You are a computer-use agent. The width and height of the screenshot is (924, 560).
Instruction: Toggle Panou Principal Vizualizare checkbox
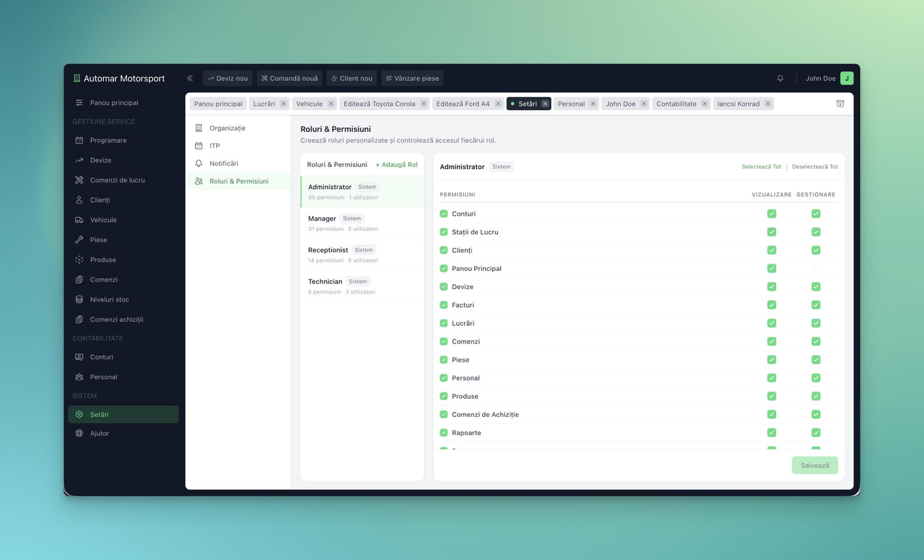coord(772,268)
